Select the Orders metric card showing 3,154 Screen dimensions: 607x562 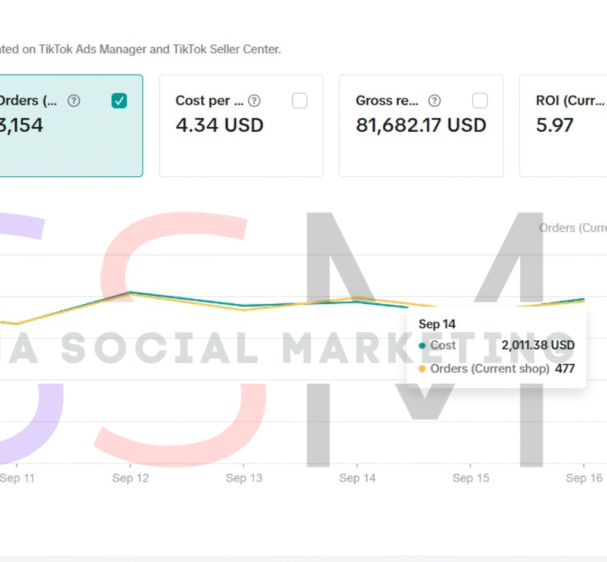click(60, 140)
